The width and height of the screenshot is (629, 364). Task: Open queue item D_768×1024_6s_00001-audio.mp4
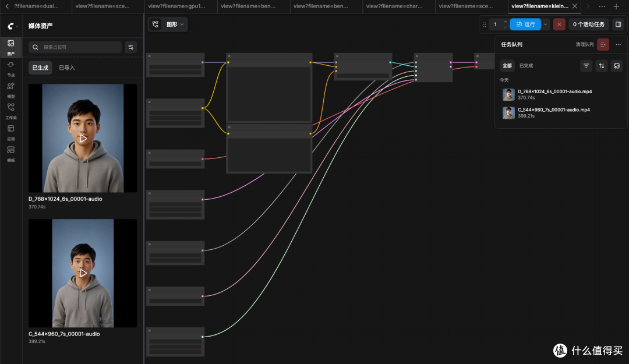click(x=561, y=94)
